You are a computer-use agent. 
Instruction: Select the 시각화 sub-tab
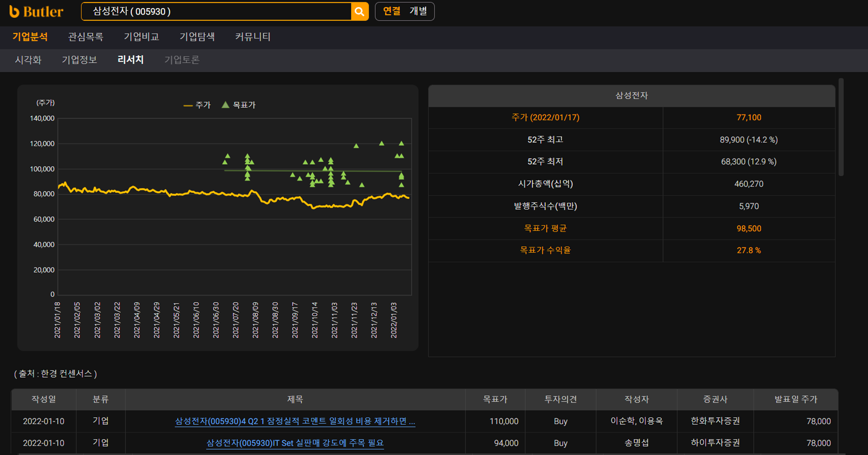pyautogui.click(x=28, y=60)
